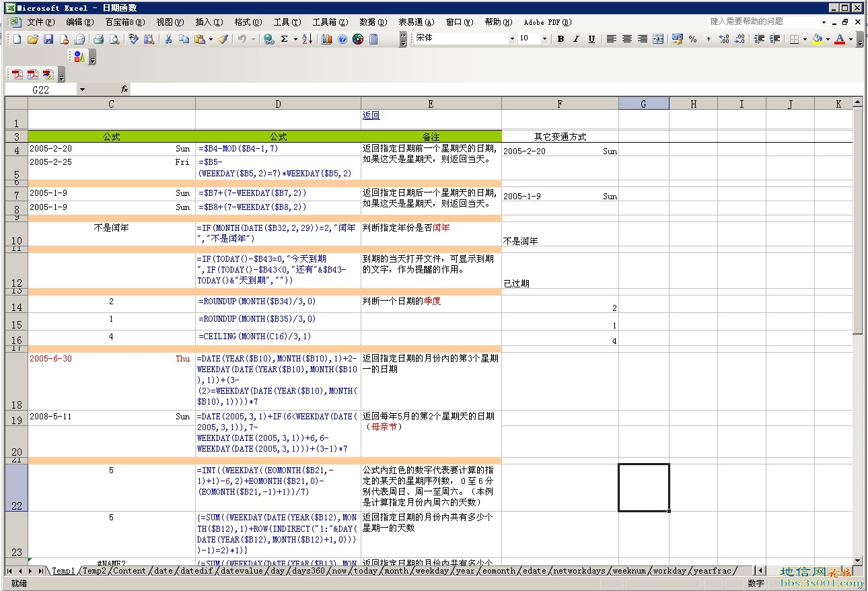Click the Undo arrow icon

coord(242,39)
